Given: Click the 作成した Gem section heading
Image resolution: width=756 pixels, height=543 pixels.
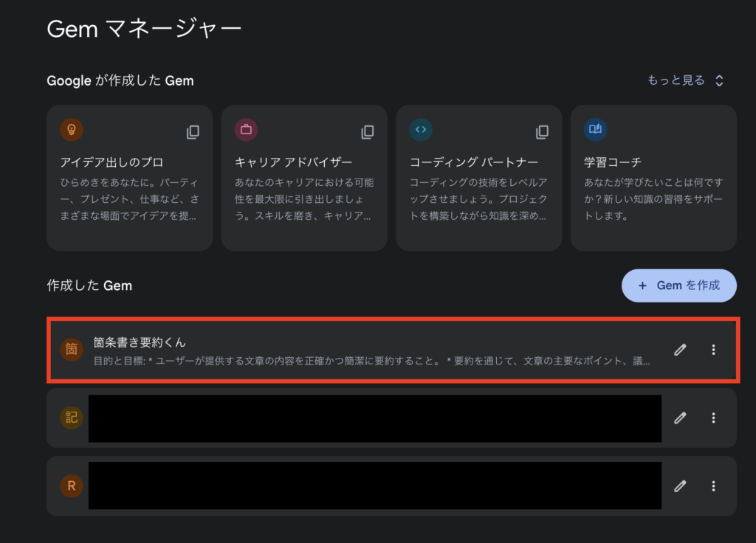Looking at the screenshot, I should 89,286.
